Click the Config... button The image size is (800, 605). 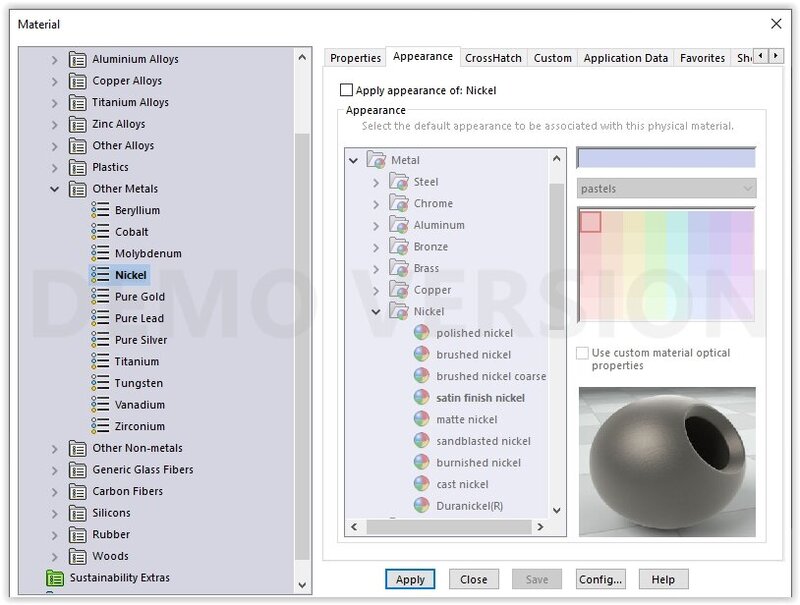pos(601,579)
